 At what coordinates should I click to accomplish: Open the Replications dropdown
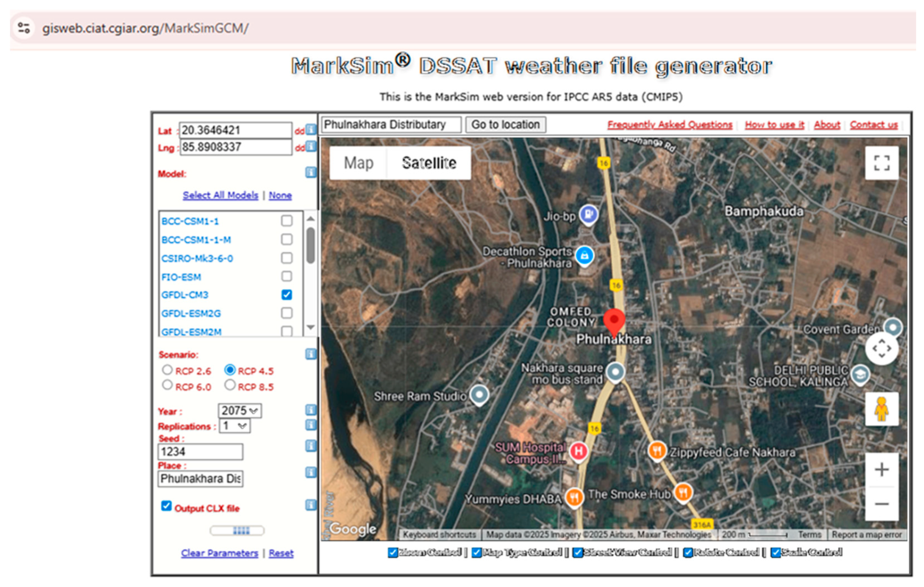234,425
